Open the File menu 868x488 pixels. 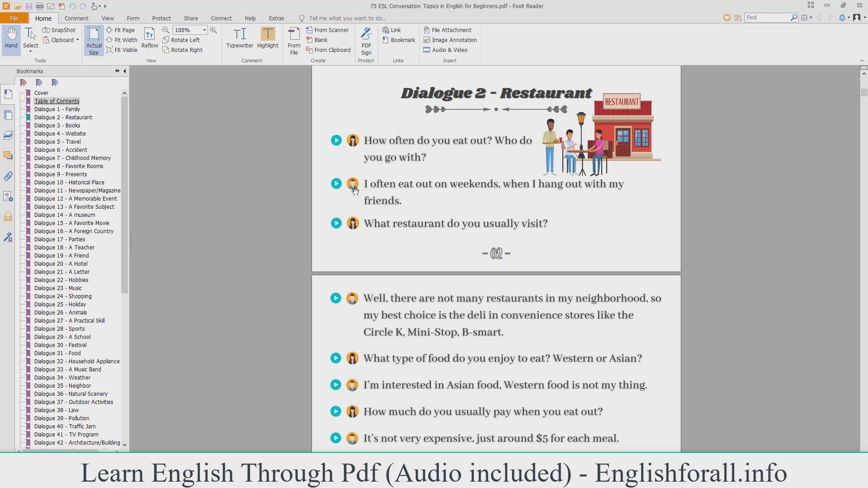coord(14,18)
